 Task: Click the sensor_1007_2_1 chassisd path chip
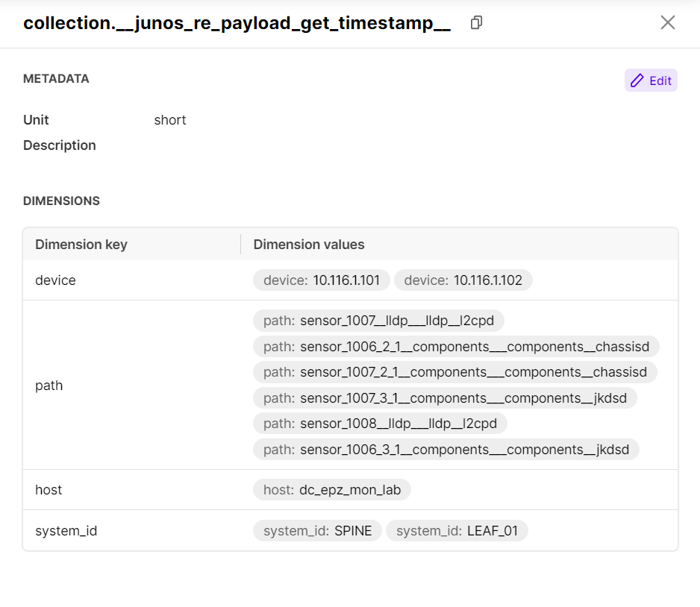pos(454,372)
